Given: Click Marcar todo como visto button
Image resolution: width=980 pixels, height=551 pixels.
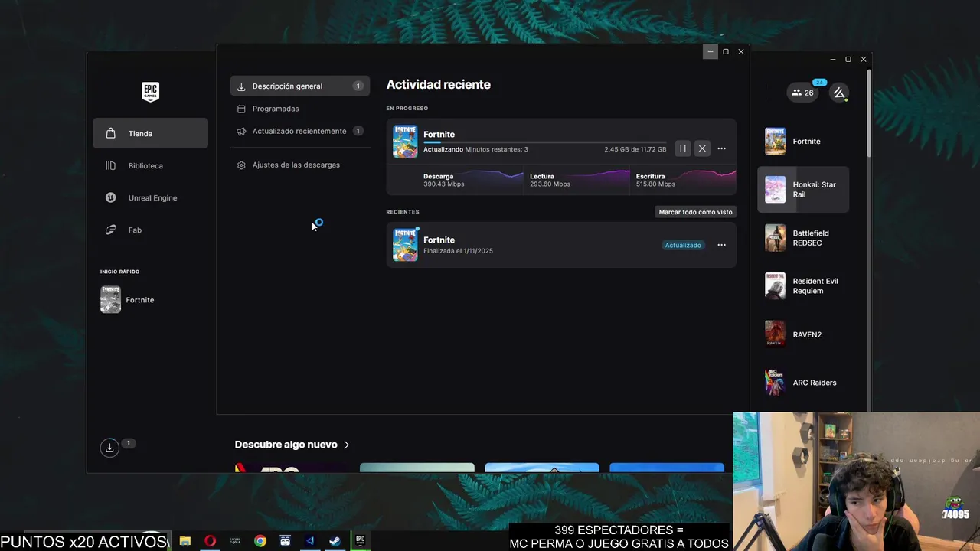Looking at the screenshot, I should point(695,212).
